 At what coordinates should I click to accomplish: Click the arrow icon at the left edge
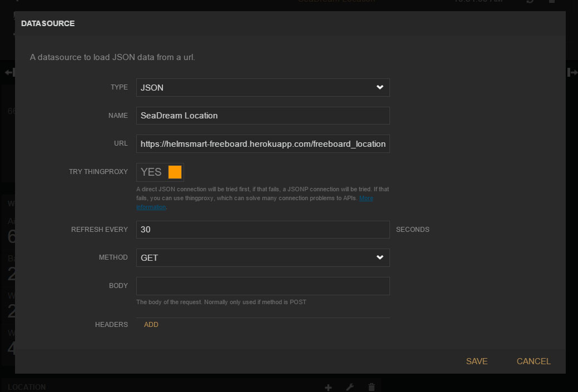8,72
